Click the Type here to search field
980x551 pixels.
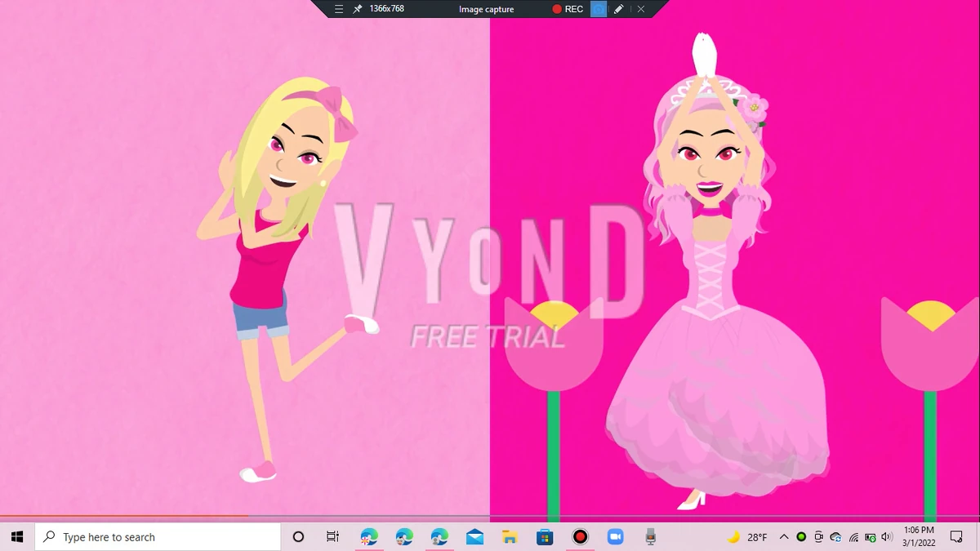click(x=155, y=537)
